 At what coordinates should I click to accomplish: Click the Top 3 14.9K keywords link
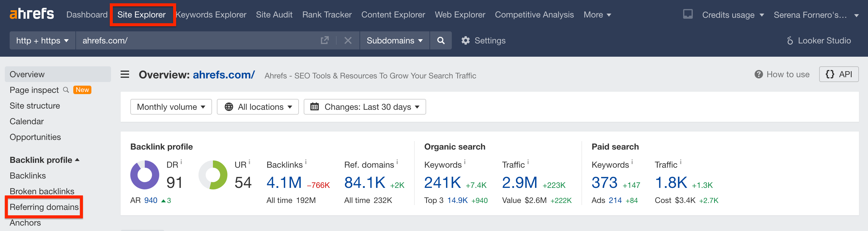click(457, 200)
